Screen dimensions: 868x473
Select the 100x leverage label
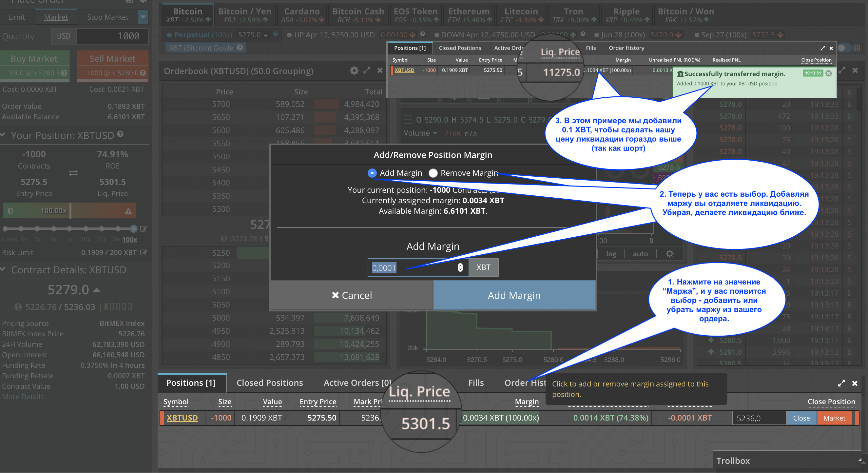[x=129, y=239]
